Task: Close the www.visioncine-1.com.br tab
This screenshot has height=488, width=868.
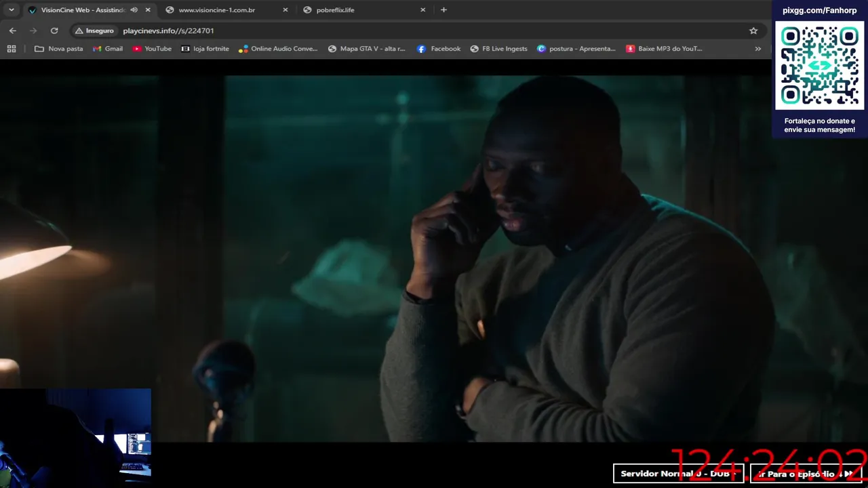Action: click(285, 10)
